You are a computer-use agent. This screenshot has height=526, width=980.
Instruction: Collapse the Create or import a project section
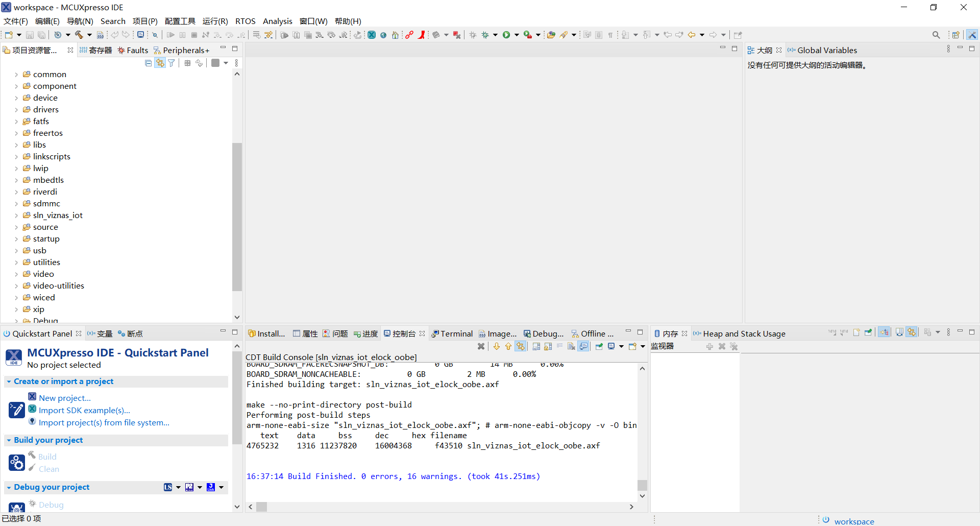pyautogui.click(x=9, y=381)
